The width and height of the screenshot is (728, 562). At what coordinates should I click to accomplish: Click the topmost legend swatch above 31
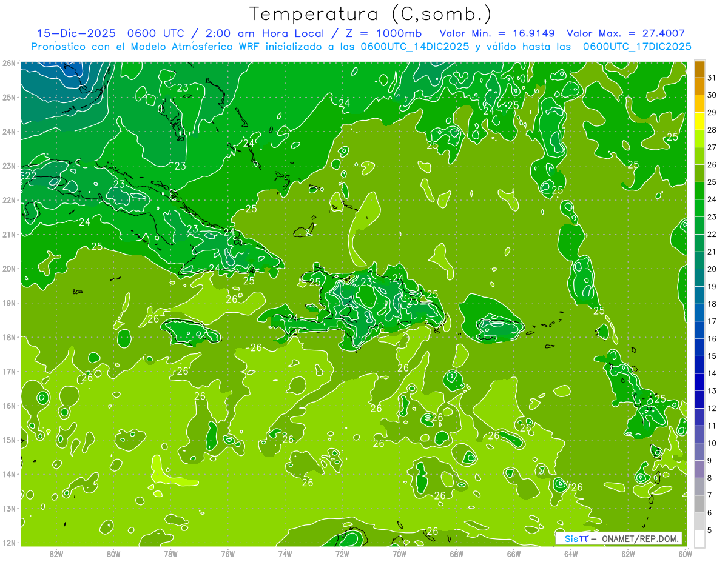pos(699,69)
